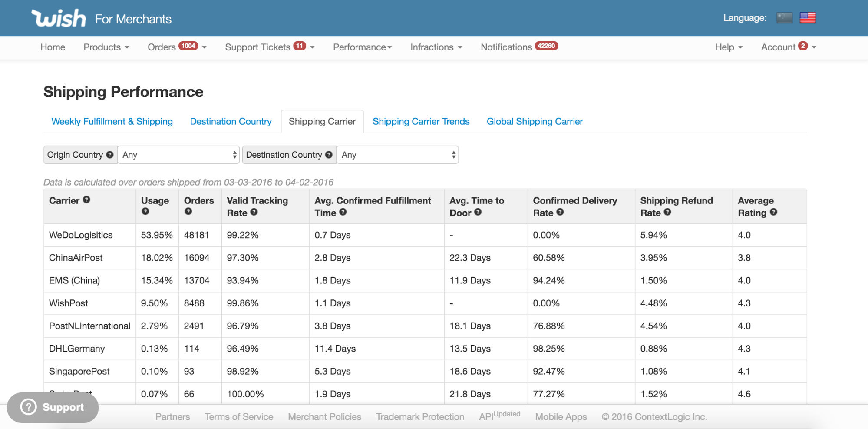Open Terms of Service footer link

coord(239,417)
